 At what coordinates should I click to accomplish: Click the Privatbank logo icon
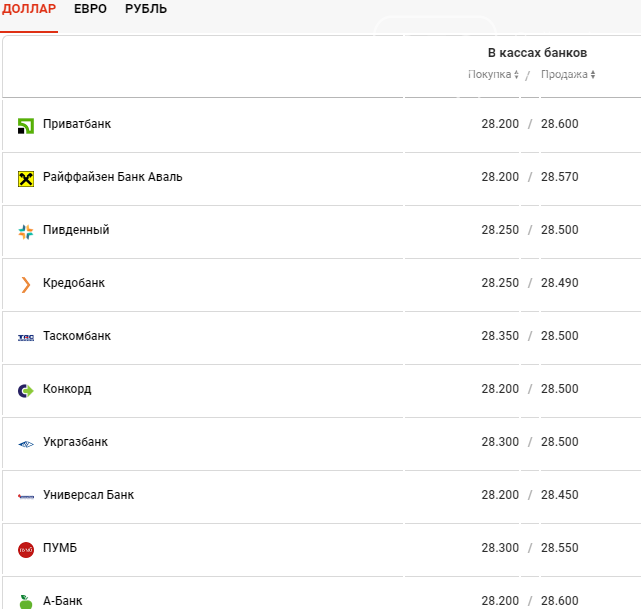26,125
